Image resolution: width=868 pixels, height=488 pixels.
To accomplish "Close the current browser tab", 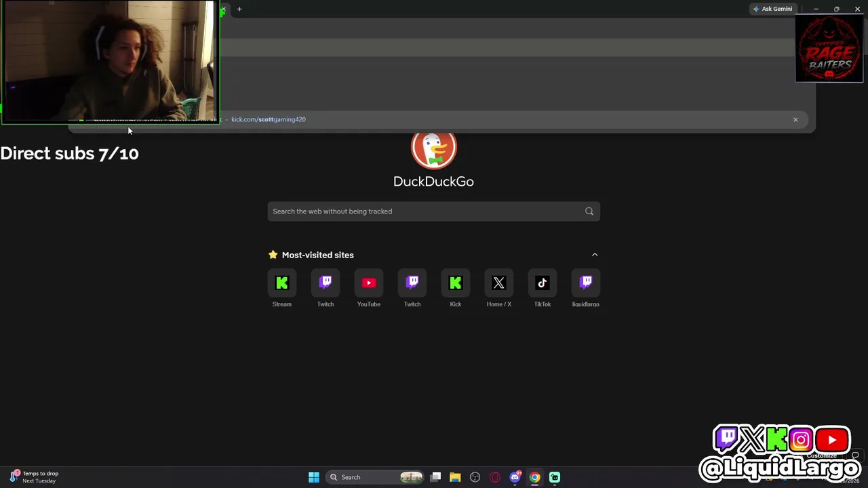I will (x=223, y=9).
